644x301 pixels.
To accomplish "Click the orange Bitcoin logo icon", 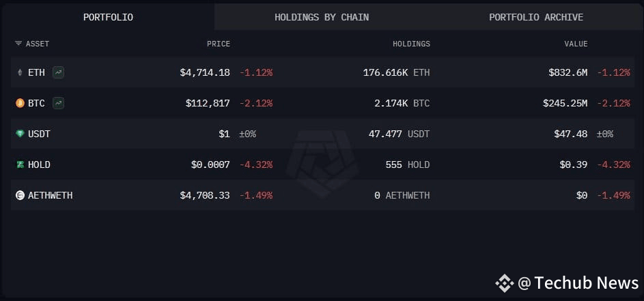I will 20,104.
